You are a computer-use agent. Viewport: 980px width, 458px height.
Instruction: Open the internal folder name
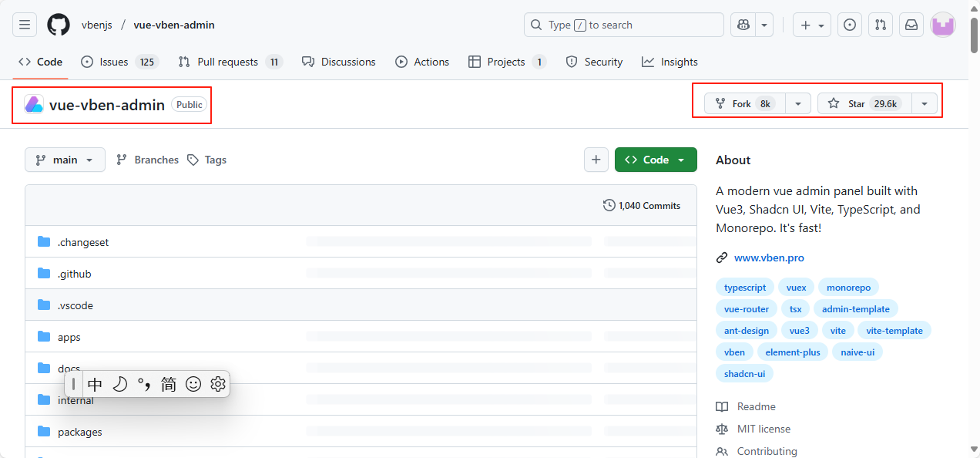pos(76,400)
